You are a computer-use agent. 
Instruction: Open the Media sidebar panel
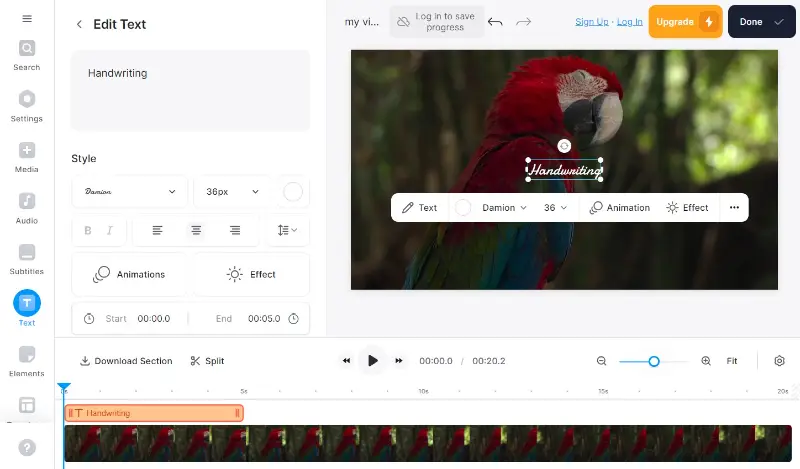click(27, 157)
